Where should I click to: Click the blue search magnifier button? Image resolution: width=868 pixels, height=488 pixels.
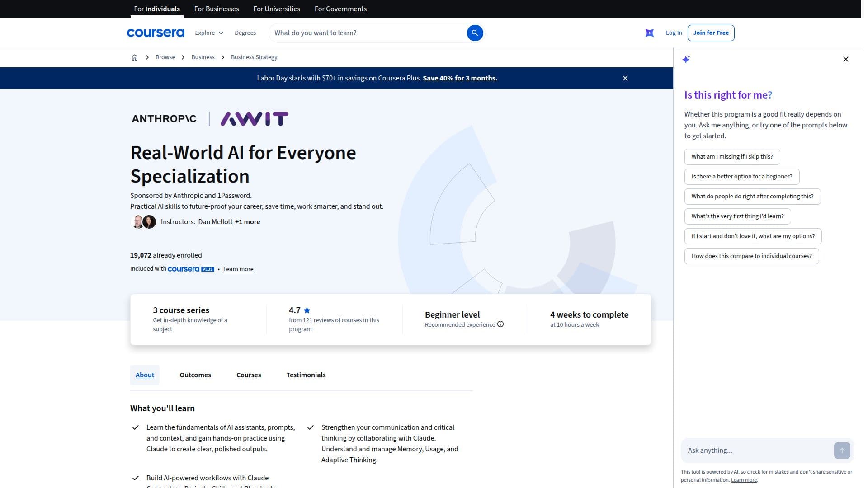pyautogui.click(x=475, y=33)
